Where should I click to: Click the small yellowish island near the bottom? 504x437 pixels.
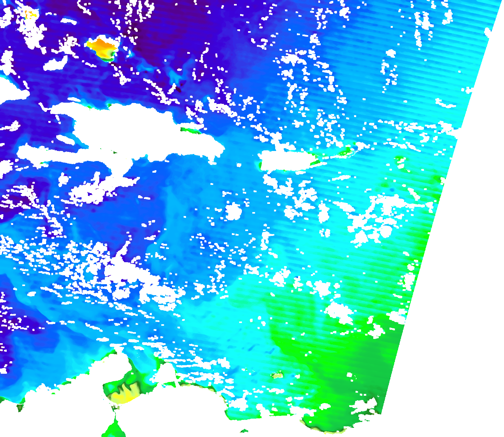[x=277, y=375]
